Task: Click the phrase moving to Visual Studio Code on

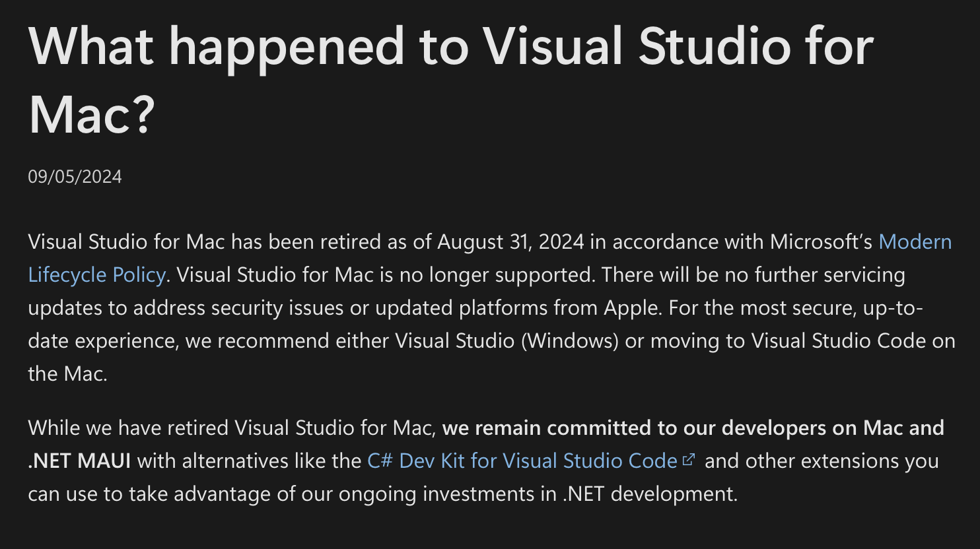Action: [x=803, y=341]
